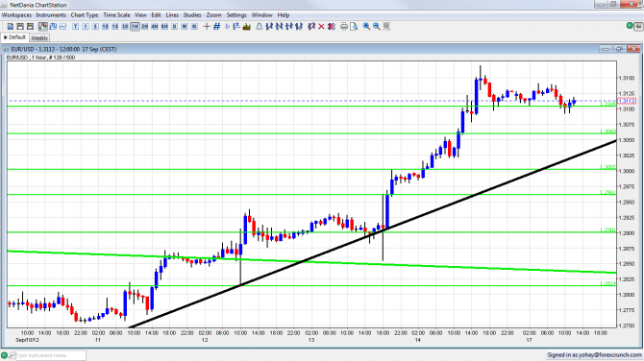Enable the crosshair cursor tool

(x=207, y=26)
